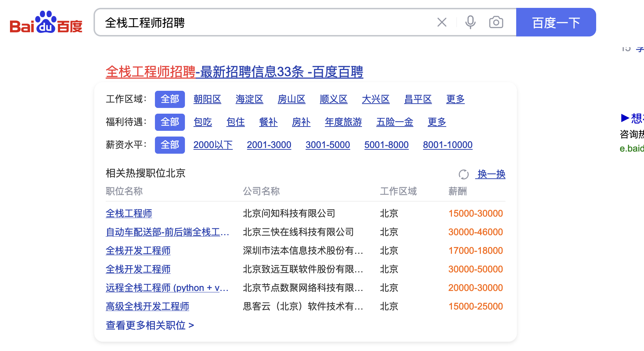Select 全部 in the 薪资水平 filter
644x351 pixels.
(x=170, y=145)
